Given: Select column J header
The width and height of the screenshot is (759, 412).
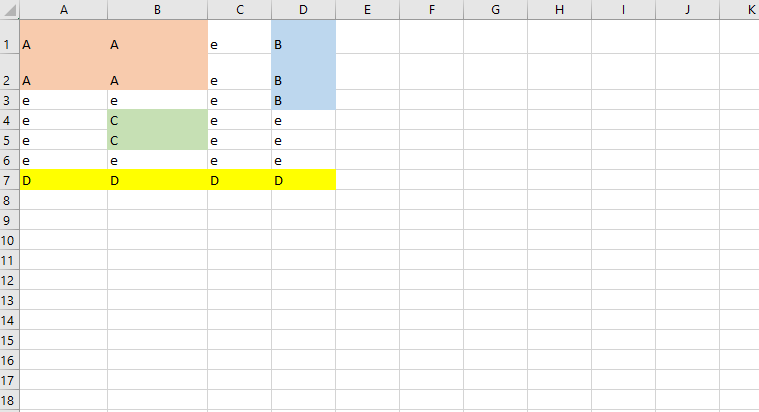Looking at the screenshot, I should click(x=687, y=10).
